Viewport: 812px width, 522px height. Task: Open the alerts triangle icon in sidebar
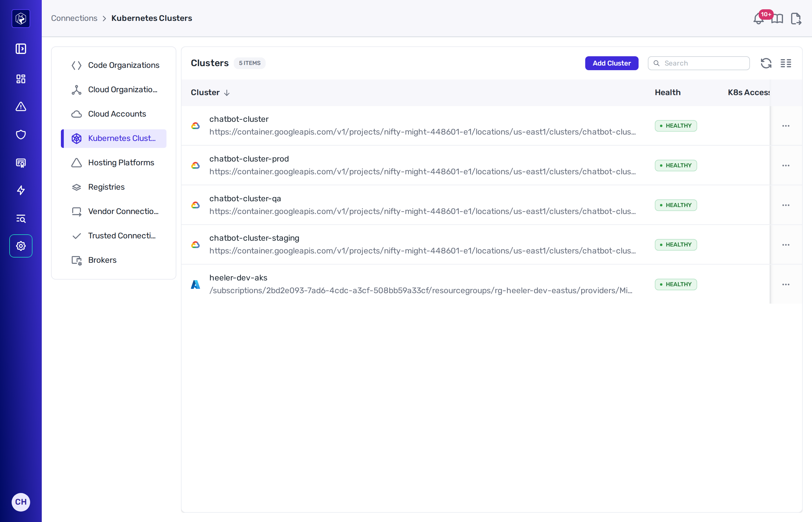click(21, 106)
